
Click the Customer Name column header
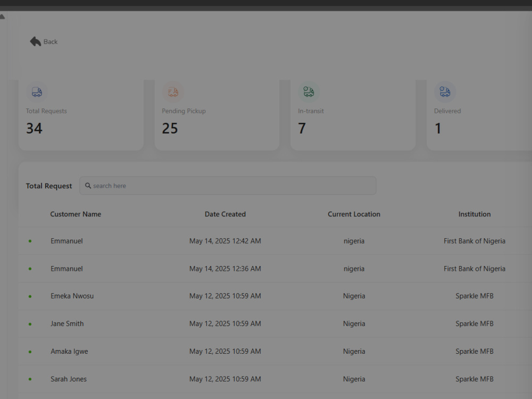pyautogui.click(x=76, y=214)
